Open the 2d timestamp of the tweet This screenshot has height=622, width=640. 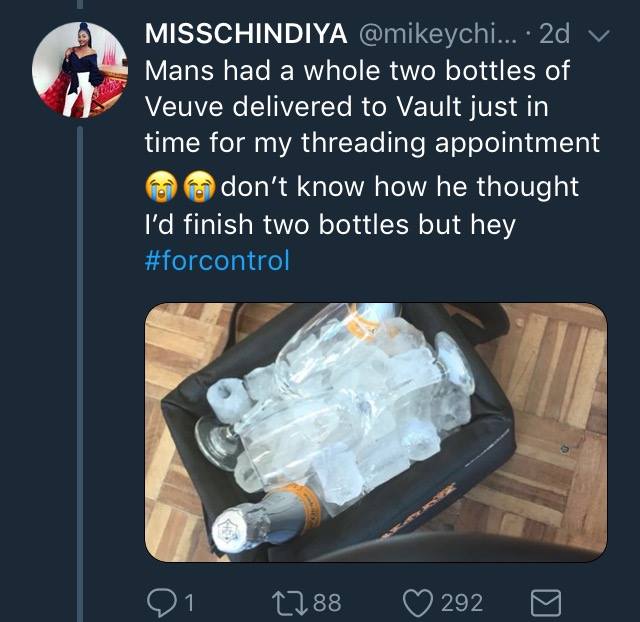tap(554, 33)
